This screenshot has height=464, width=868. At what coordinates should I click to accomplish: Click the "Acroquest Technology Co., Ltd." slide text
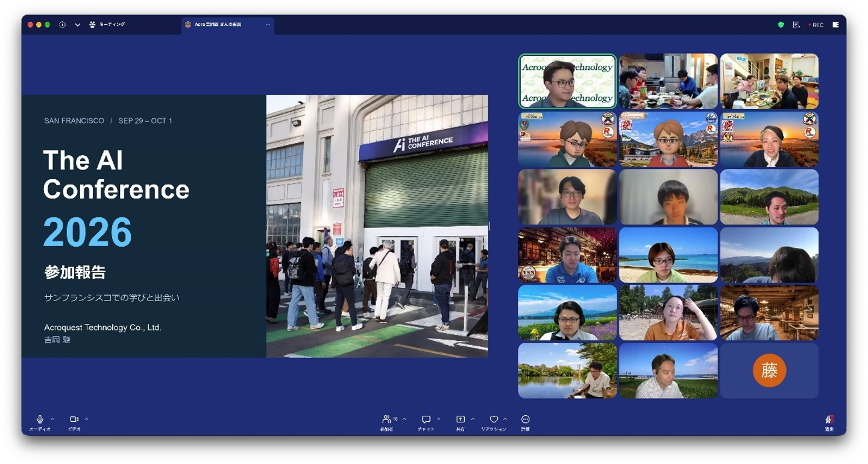[102, 328]
